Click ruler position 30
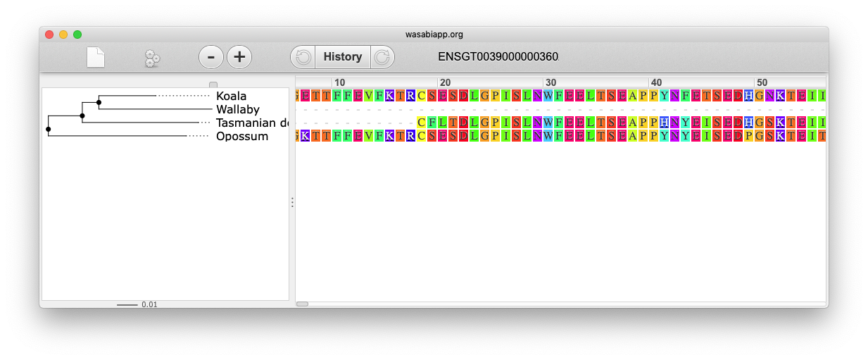Screen dimensions: 868x360 tap(551, 82)
